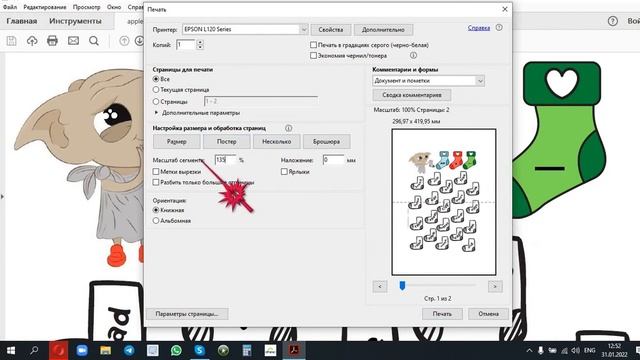Open the Справка help link
The image size is (640, 360).
pos(479,28)
